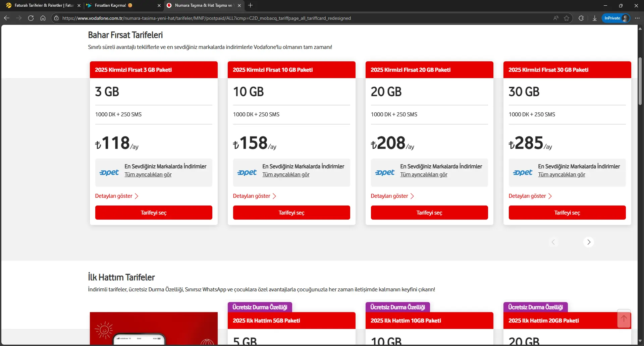Click Opet logo in 20 GB card

click(385, 172)
